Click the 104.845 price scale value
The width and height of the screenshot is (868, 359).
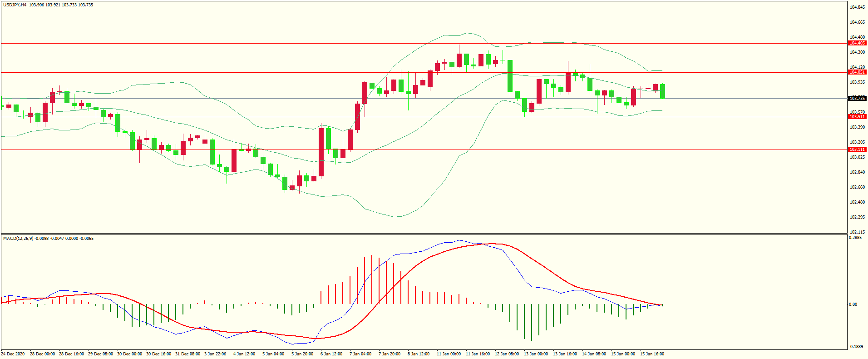click(x=857, y=7)
